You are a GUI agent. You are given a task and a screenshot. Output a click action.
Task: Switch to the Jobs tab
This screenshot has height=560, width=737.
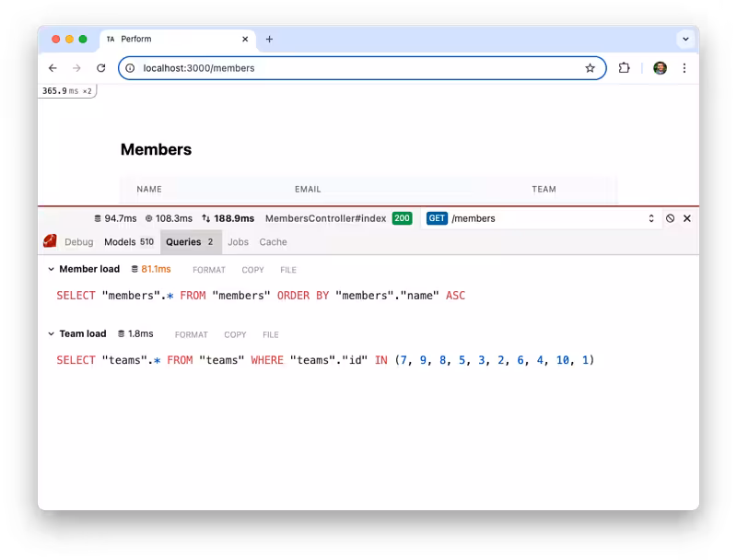coord(239,242)
